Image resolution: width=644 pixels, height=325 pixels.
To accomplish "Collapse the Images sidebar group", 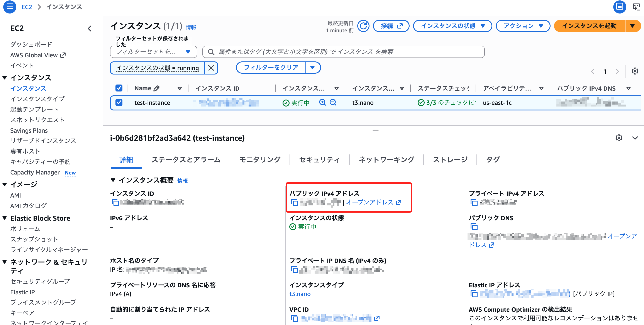I will tap(5, 185).
